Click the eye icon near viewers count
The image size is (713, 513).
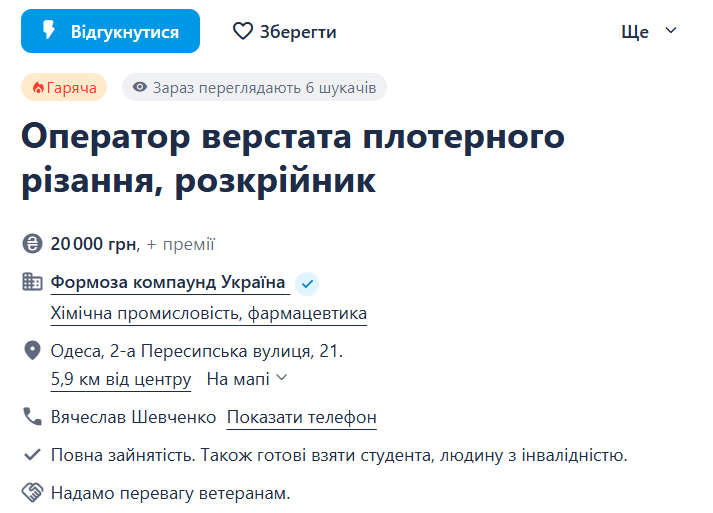pyautogui.click(x=139, y=88)
